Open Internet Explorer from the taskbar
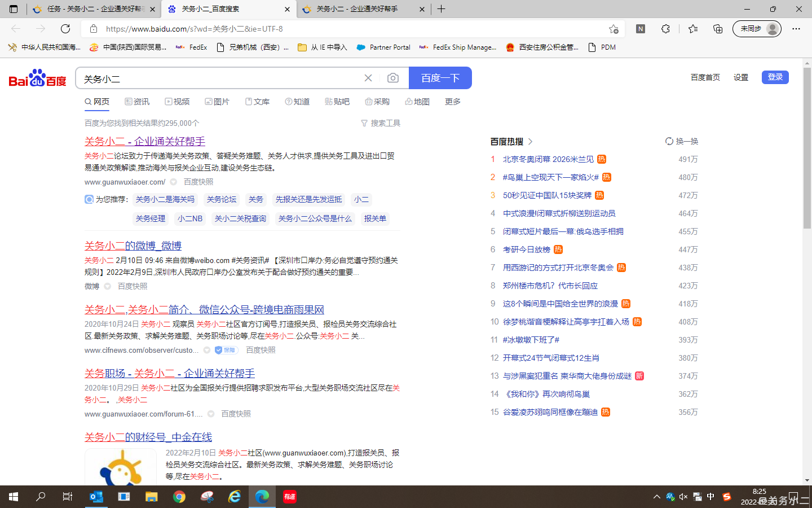Screen dimensions: 812x508 click(x=235, y=497)
